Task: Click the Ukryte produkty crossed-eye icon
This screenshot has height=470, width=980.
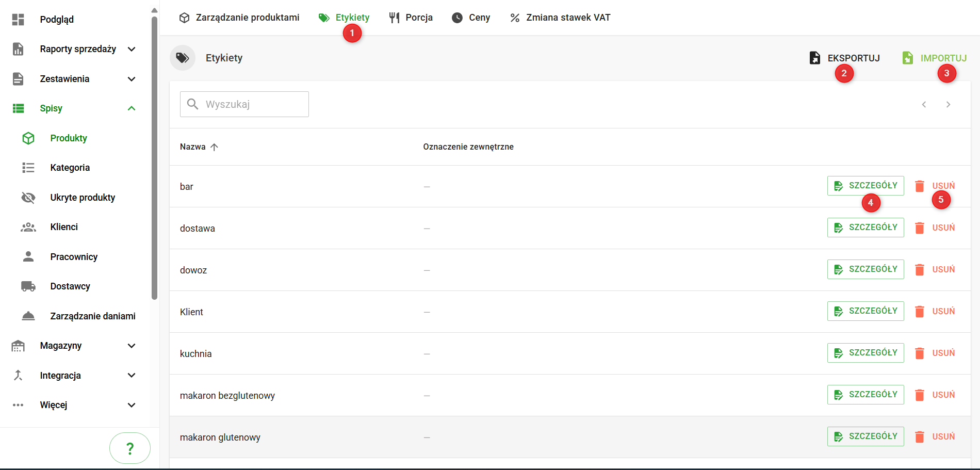Action: 28,198
